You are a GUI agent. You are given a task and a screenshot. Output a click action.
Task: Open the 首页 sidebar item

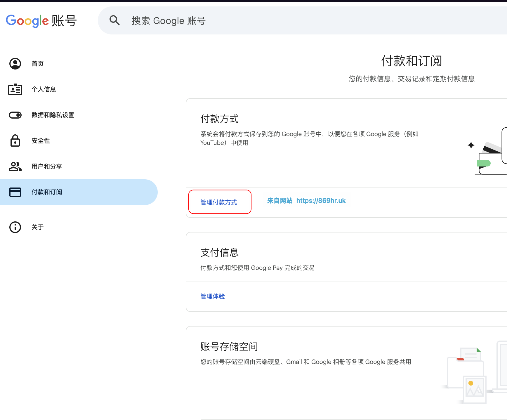[79, 64]
